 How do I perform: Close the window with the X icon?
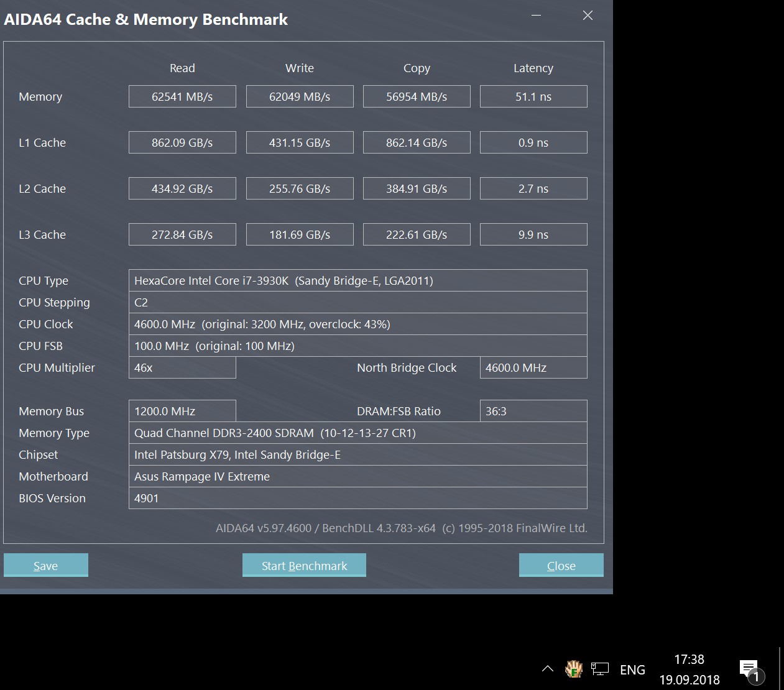(588, 16)
